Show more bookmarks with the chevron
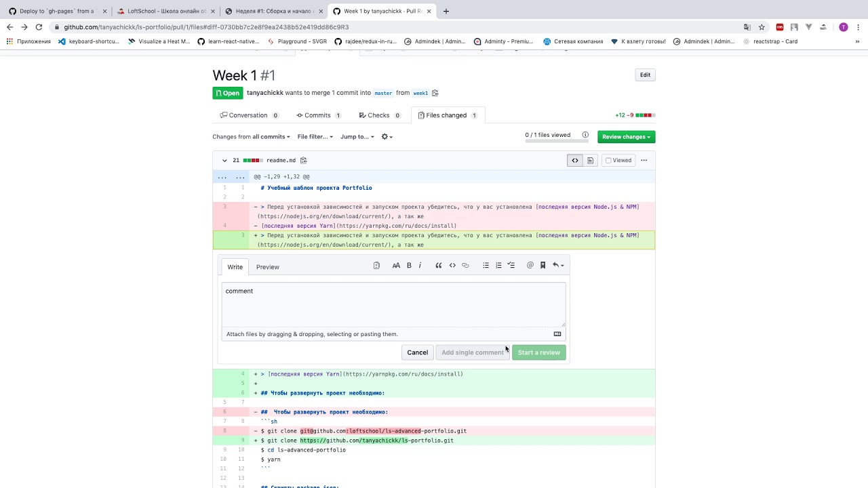This screenshot has width=868, height=488. click(858, 41)
